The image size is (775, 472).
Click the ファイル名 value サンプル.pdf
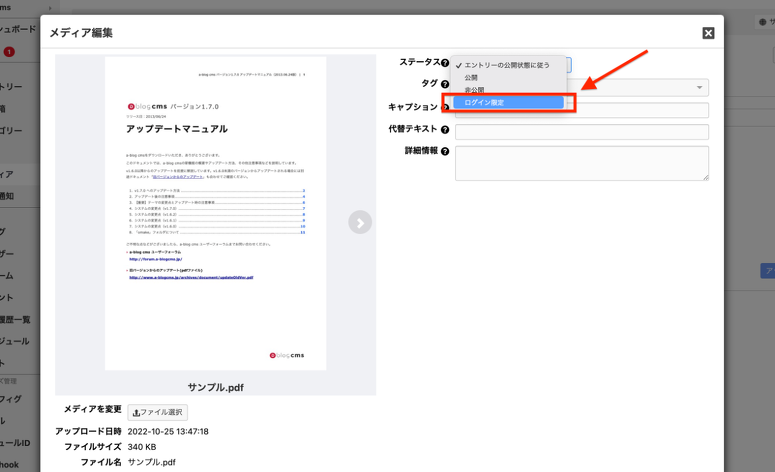click(x=151, y=462)
